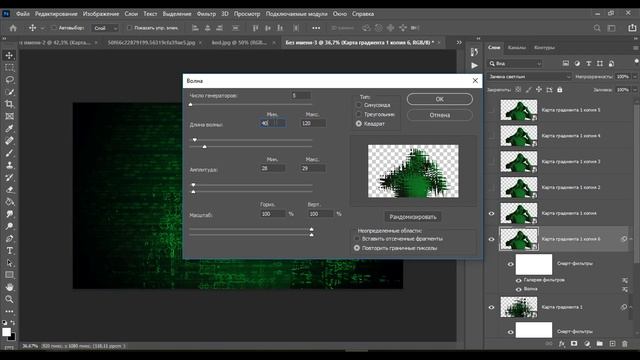This screenshot has width=640, height=360.
Task: Filter layers by type (T) icon
Action: point(589,64)
